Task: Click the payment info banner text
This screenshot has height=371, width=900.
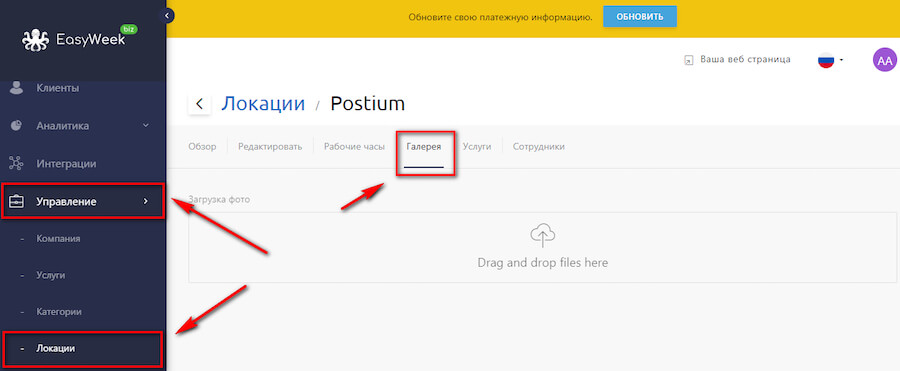Action: [500, 17]
